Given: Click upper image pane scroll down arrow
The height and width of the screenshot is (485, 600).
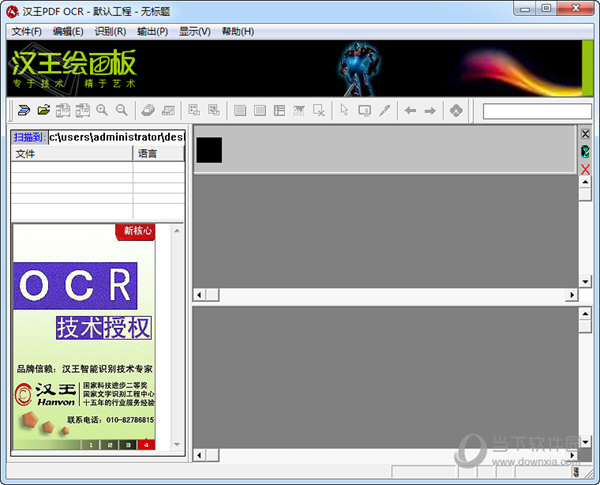Looking at the screenshot, I should pos(585,282).
